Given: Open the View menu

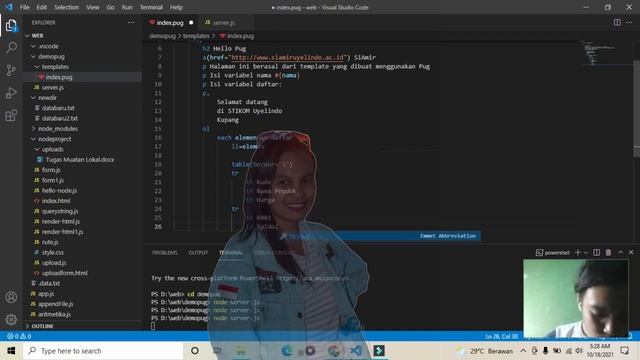Looking at the screenshot, I should (x=93, y=7).
